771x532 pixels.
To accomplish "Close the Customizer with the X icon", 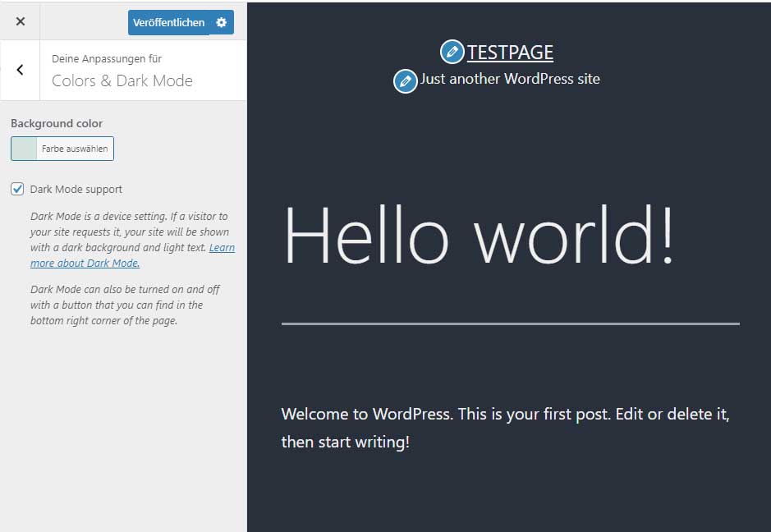I will pyautogui.click(x=21, y=22).
